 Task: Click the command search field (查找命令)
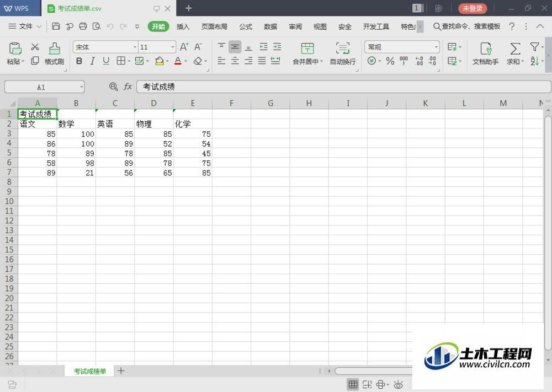point(466,26)
